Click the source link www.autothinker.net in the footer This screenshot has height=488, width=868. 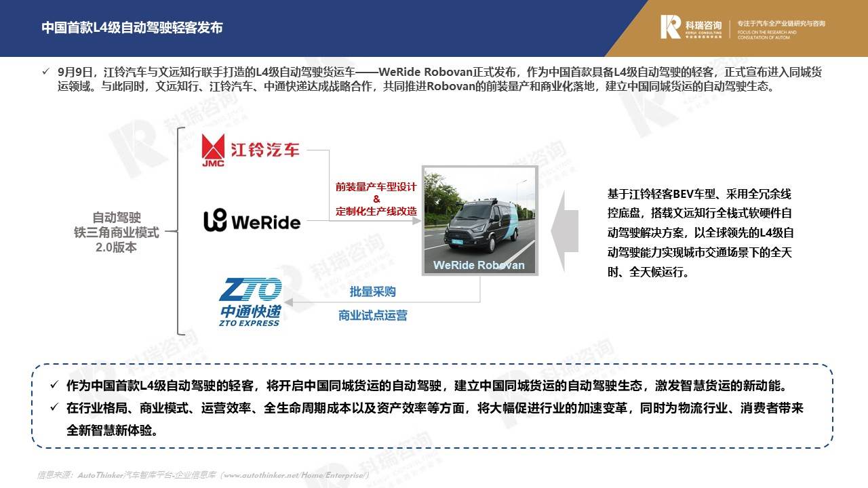295,476
